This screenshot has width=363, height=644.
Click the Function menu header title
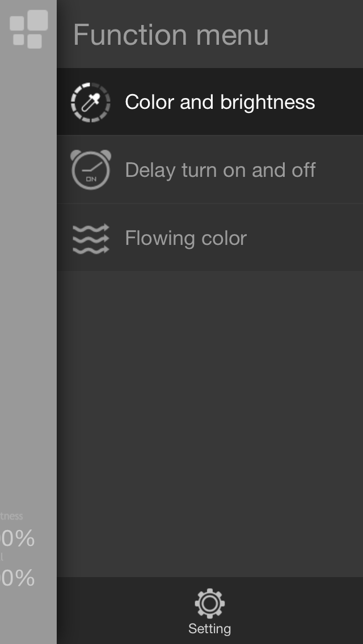click(x=171, y=35)
